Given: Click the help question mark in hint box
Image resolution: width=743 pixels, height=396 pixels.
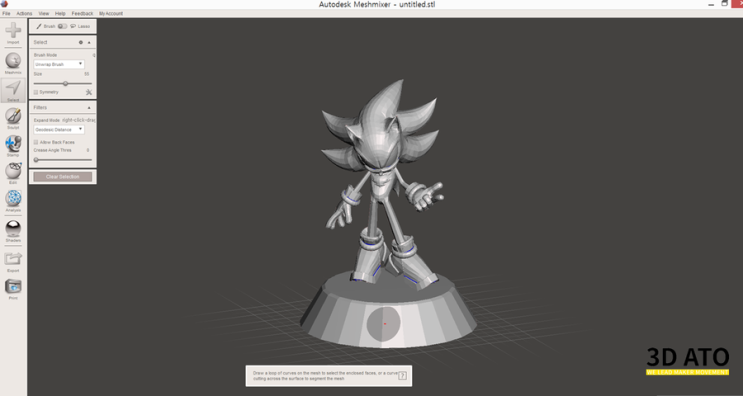Looking at the screenshot, I should click(x=402, y=376).
